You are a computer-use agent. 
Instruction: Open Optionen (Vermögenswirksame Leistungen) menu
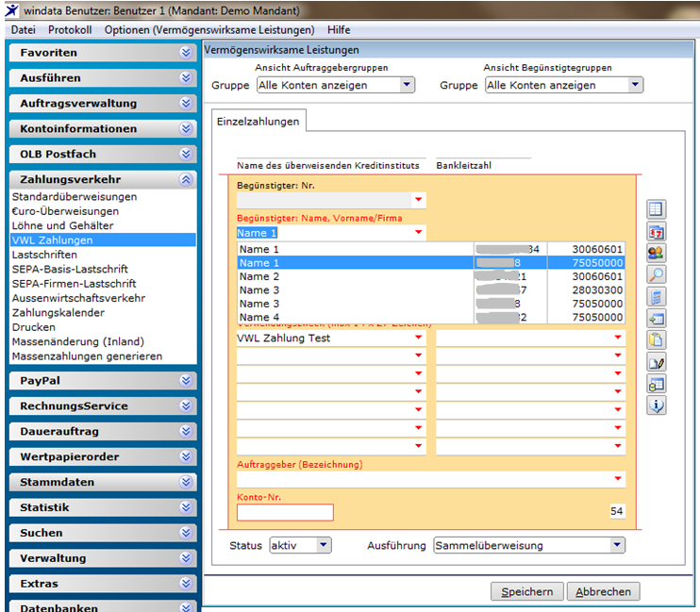[x=209, y=30]
